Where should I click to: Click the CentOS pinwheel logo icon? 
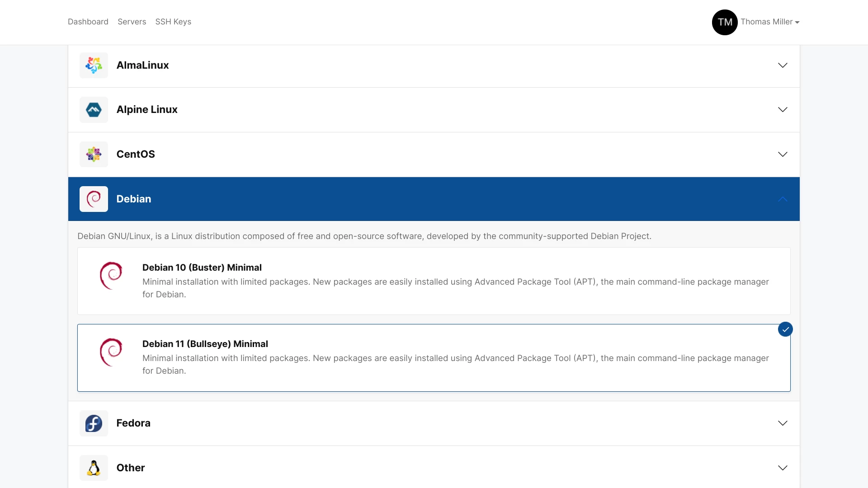coord(94,154)
